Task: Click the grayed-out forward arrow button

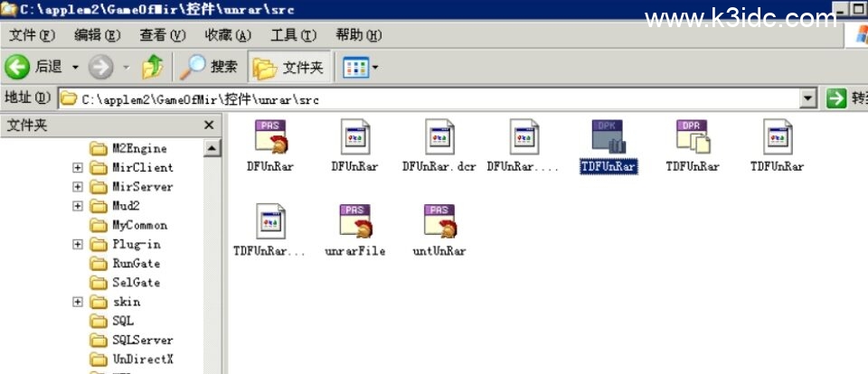Action: 100,68
